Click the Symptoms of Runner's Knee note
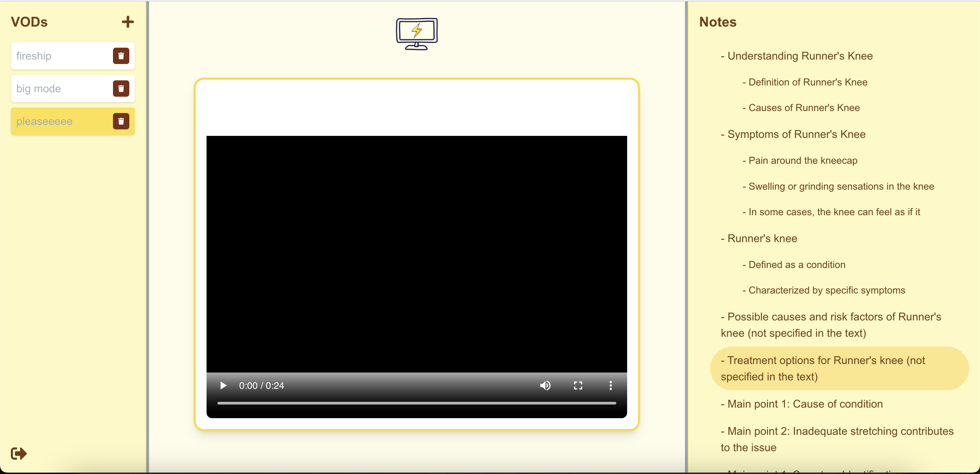980x474 pixels. (796, 135)
